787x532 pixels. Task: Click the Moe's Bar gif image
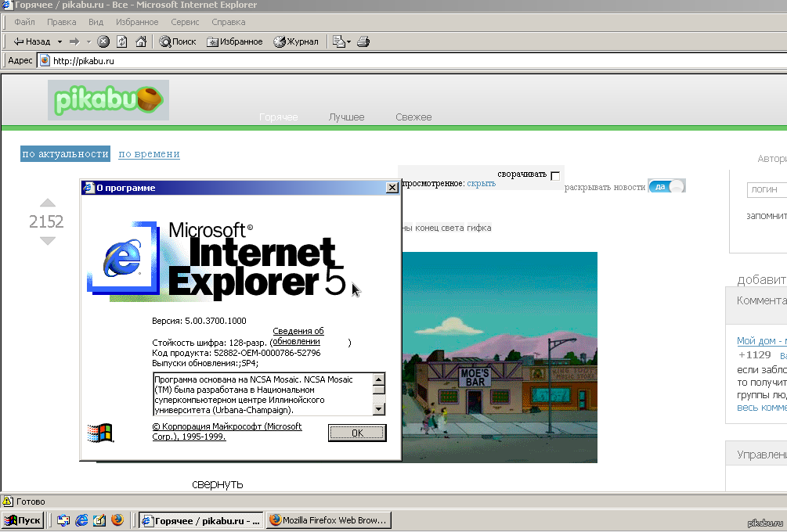[x=500, y=357]
